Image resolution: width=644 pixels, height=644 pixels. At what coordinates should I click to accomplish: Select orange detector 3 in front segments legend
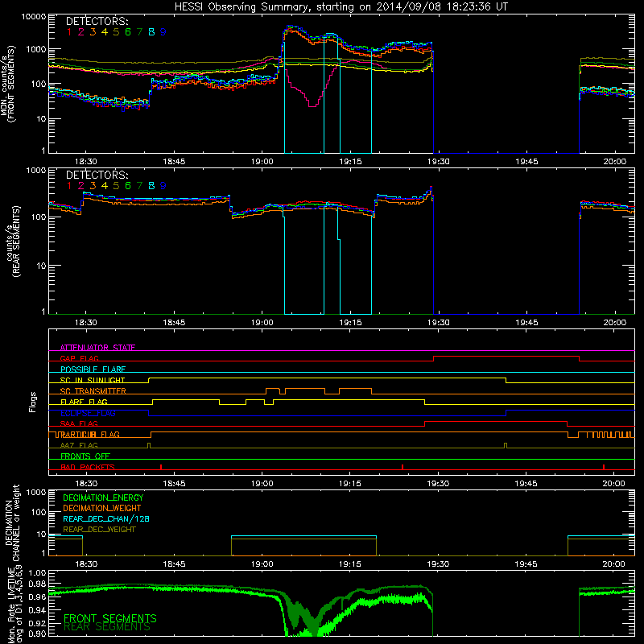click(x=93, y=32)
